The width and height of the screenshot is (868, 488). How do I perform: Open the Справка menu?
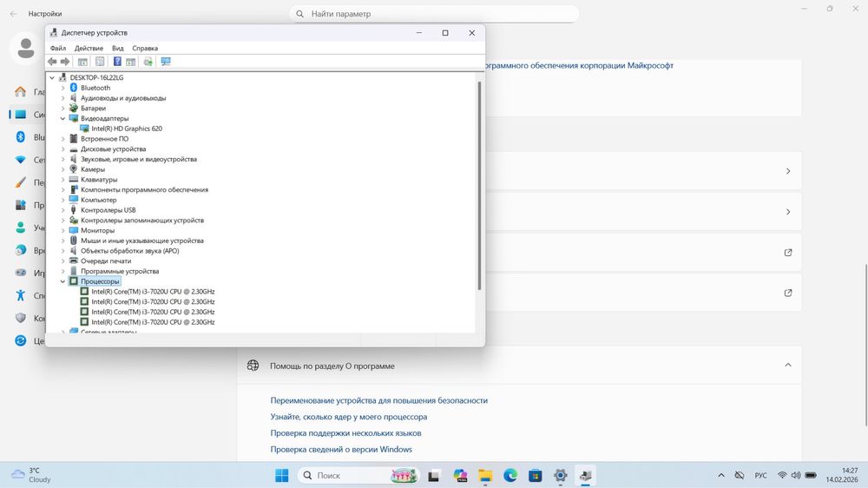[144, 48]
